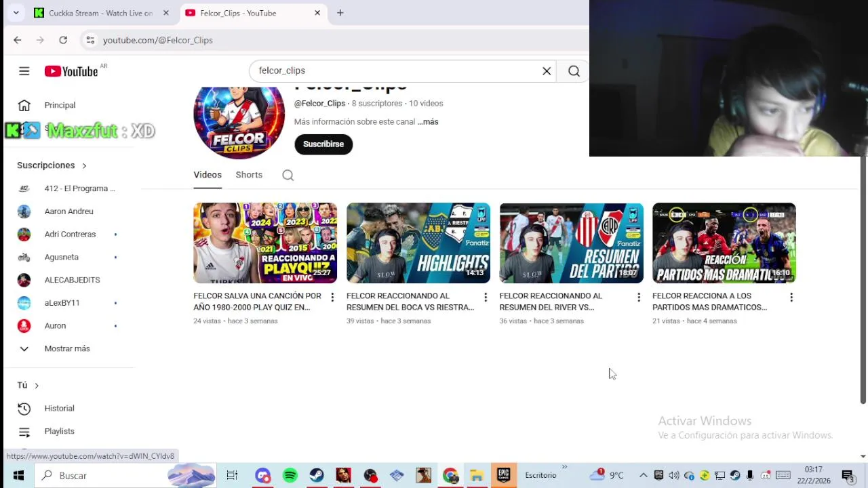This screenshot has width=868, height=488.
Task: Click the taskbar clock showing 03:17
Action: (814, 475)
